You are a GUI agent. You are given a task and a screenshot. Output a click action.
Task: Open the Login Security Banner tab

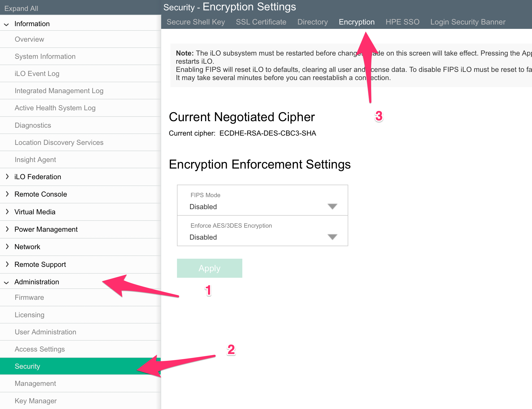[x=468, y=22]
